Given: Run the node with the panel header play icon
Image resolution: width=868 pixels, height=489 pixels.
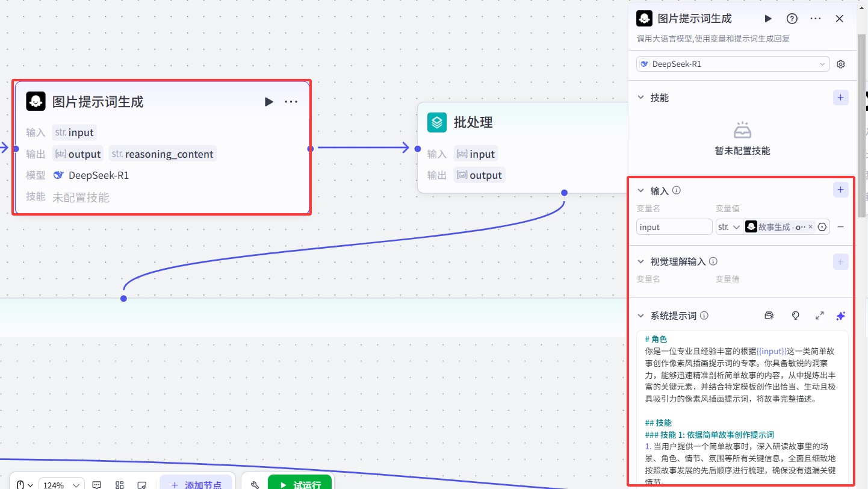Looking at the screenshot, I should [x=768, y=19].
